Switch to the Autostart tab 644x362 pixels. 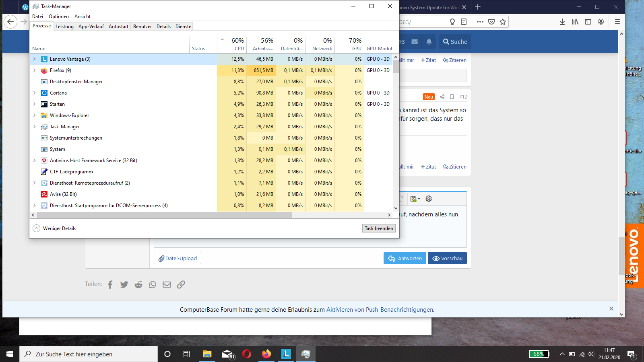118,27
